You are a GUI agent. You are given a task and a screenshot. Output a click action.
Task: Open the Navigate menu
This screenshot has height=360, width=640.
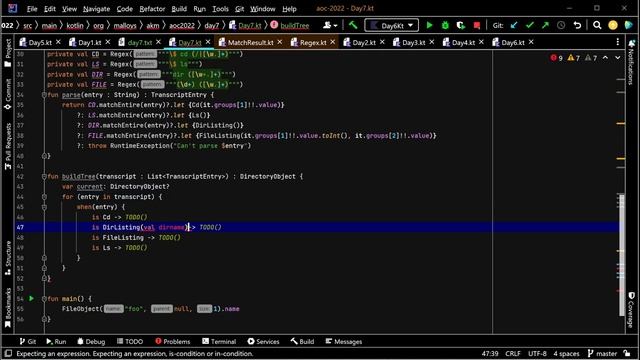click(96, 9)
